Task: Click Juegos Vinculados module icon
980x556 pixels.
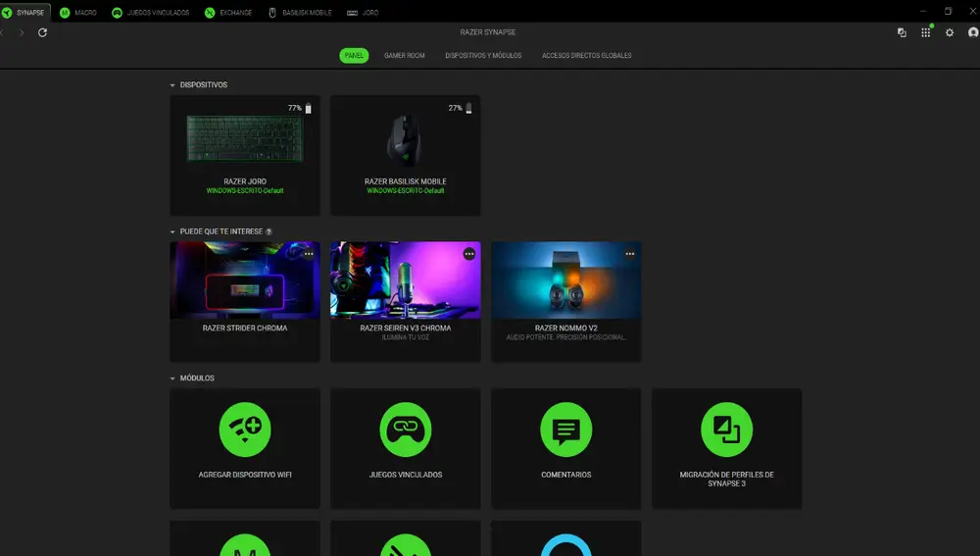Action: (x=406, y=430)
